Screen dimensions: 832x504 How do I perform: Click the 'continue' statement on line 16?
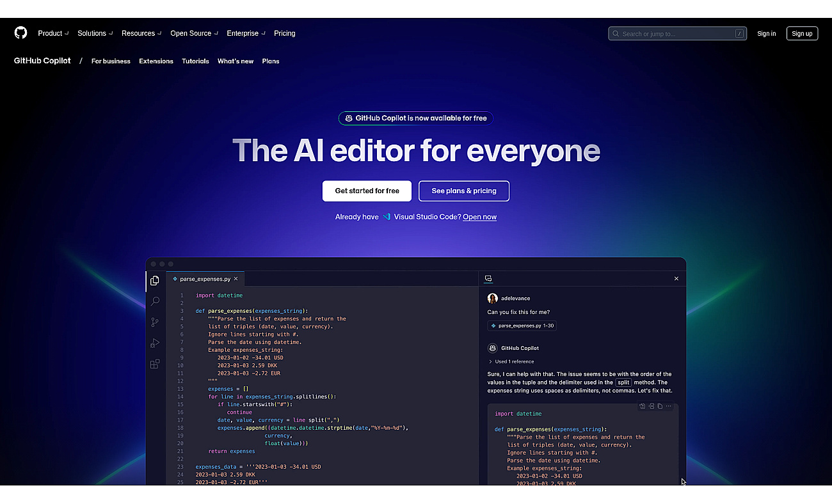[239, 413]
